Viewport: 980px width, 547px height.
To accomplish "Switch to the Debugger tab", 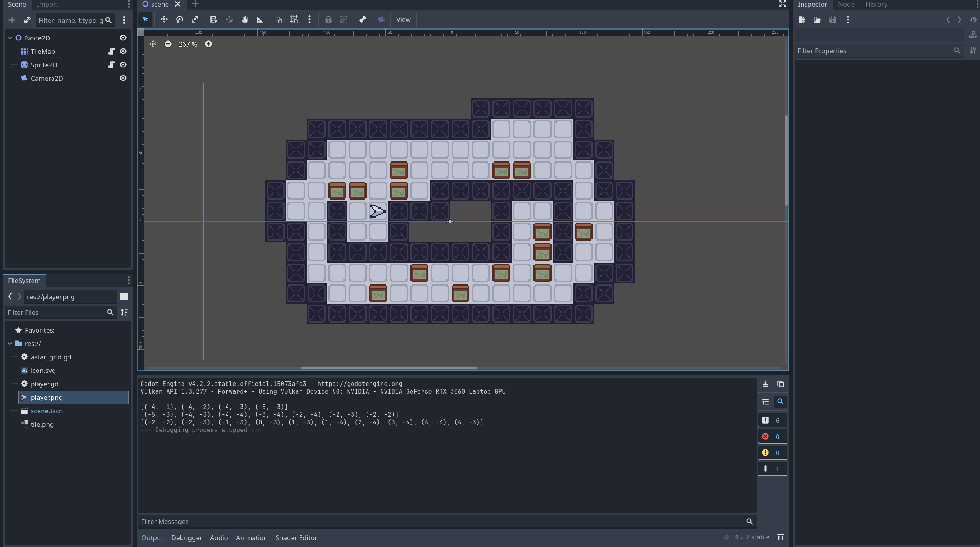I will click(x=187, y=537).
